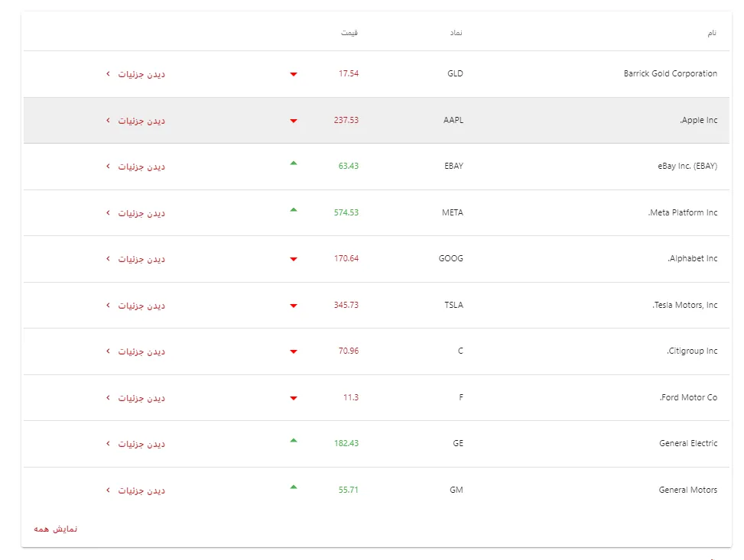The image size is (744, 560).
Task: Expand details chevron in the eBay row
Action: (x=108, y=167)
